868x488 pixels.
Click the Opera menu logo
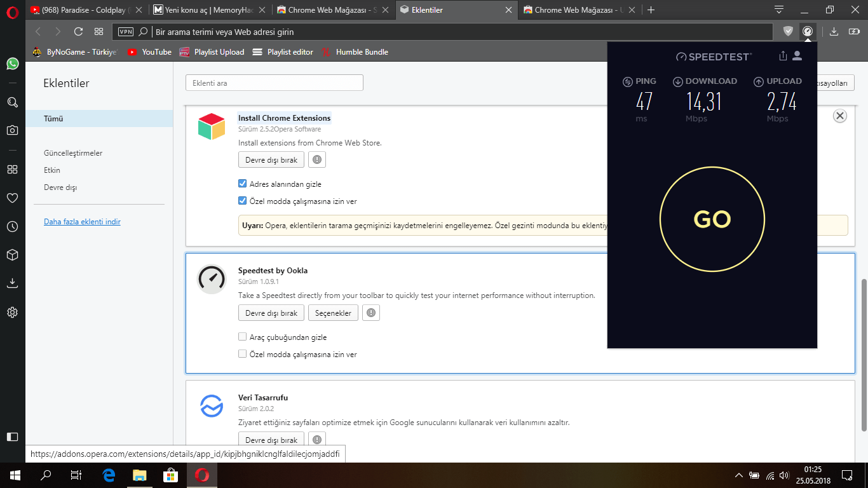[x=12, y=11]
